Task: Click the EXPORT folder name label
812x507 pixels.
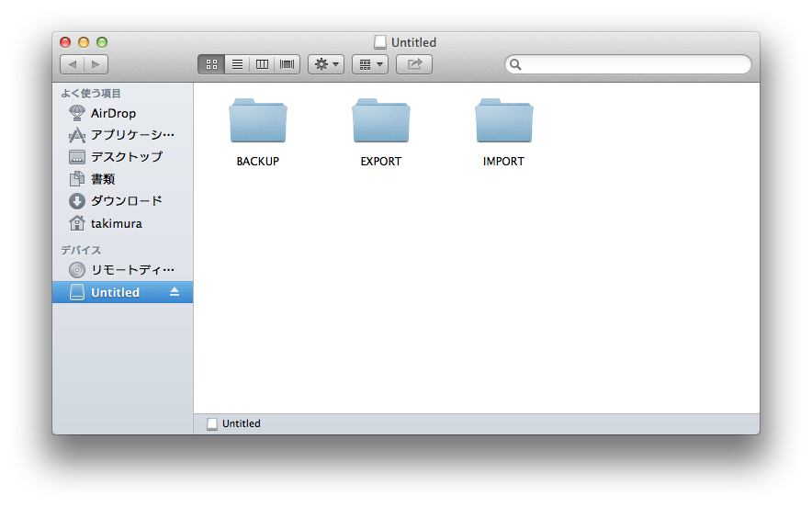Action: tap(381, 162)
